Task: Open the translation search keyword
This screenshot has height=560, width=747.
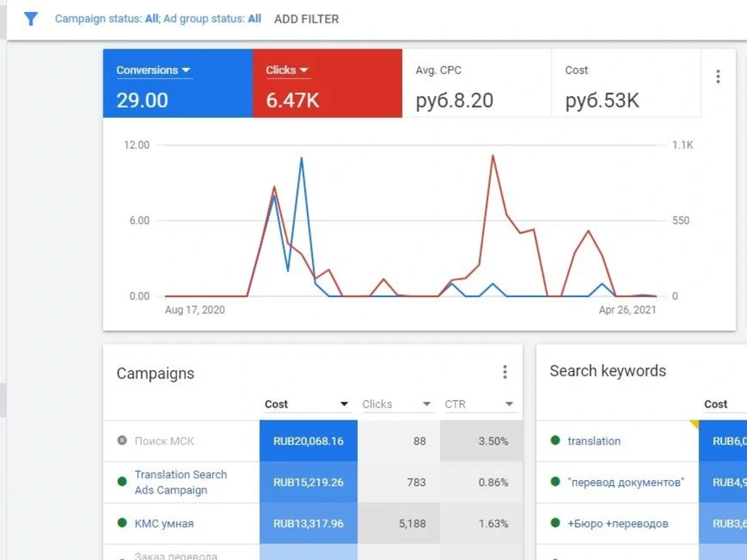Action: click(594, 441)
